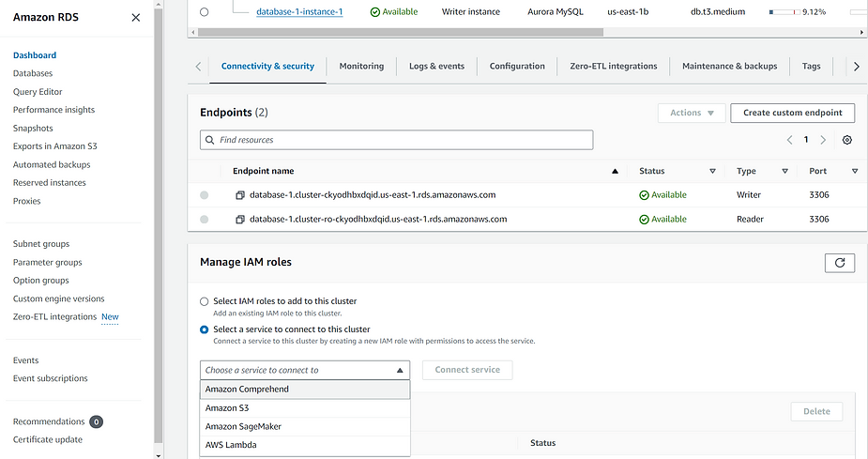
Task: Open Zero-ETL integrations in the sidebar
Action: tap(54, 316)
